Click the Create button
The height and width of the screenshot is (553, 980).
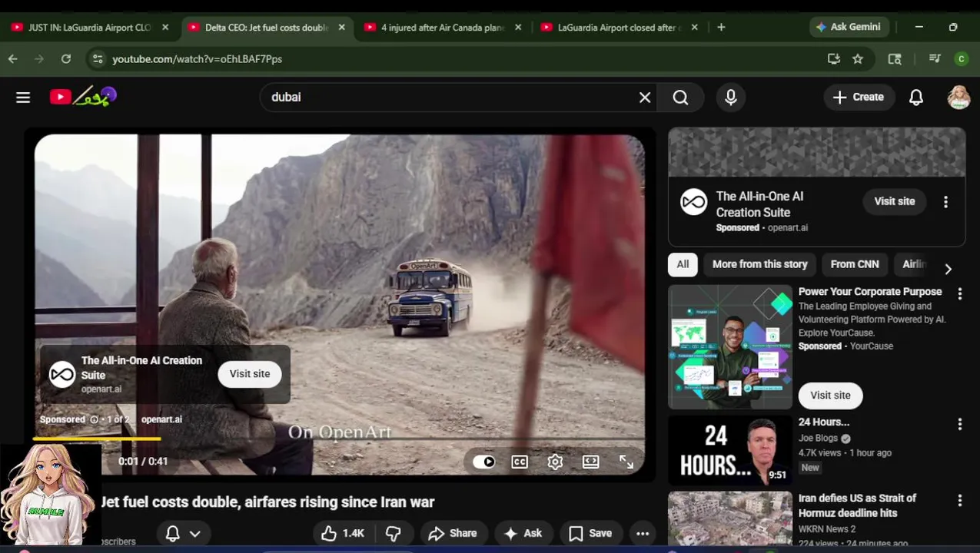tap(859, 98)
